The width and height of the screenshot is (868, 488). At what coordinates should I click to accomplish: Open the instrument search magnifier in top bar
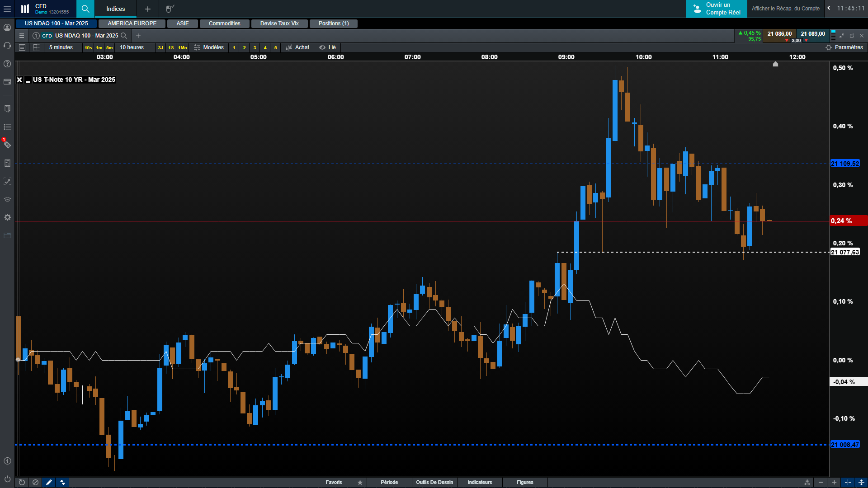[x=85, y=9]
